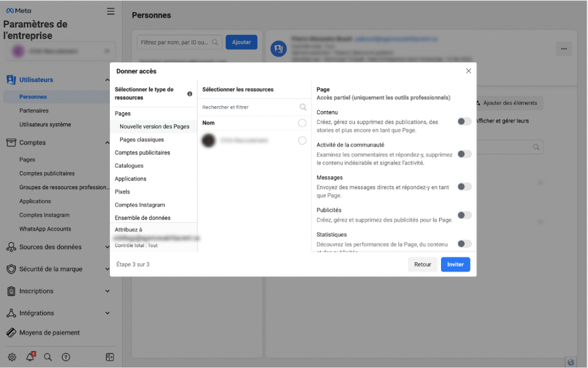This screenshot has width=588, height=368.
Task: Click the Filtrez par nom input field
Action: tap(179, 42)
